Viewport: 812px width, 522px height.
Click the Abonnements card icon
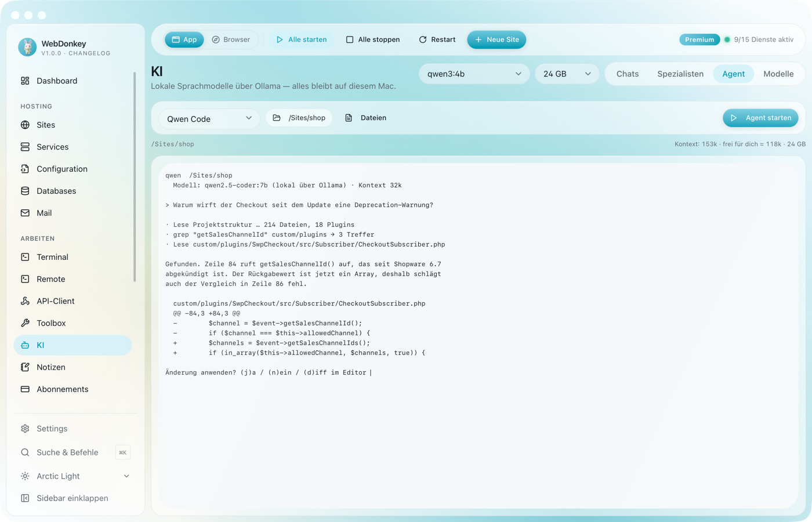(25, 389)
